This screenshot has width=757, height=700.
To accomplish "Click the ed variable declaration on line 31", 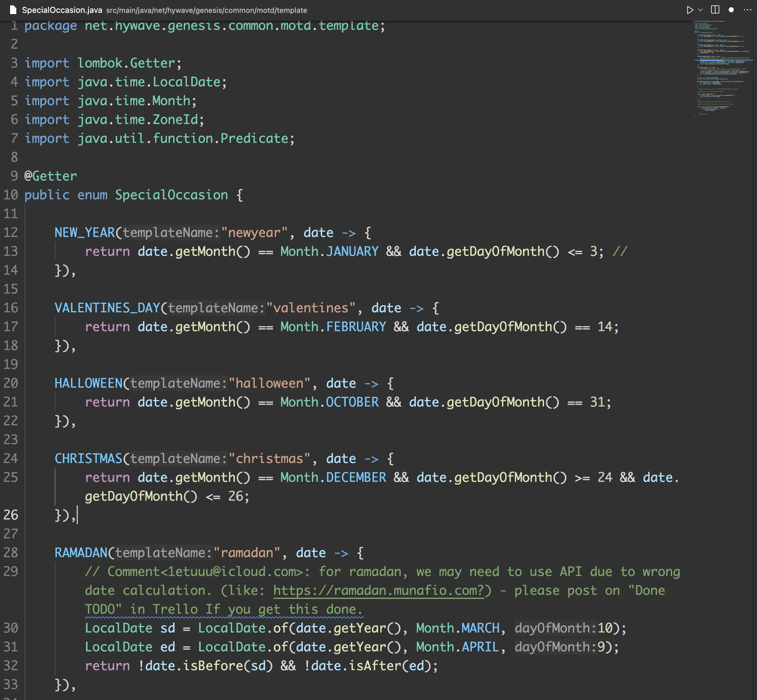I will pos(167,647).
